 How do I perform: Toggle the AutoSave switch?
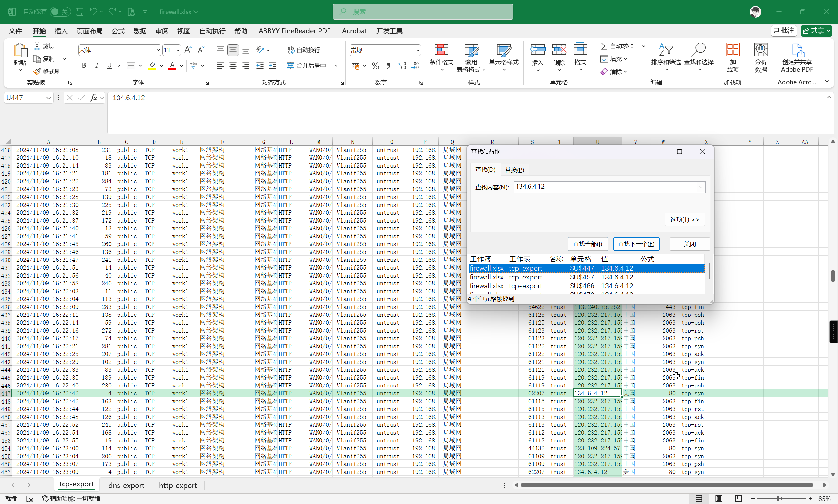(x=60, y=12)
